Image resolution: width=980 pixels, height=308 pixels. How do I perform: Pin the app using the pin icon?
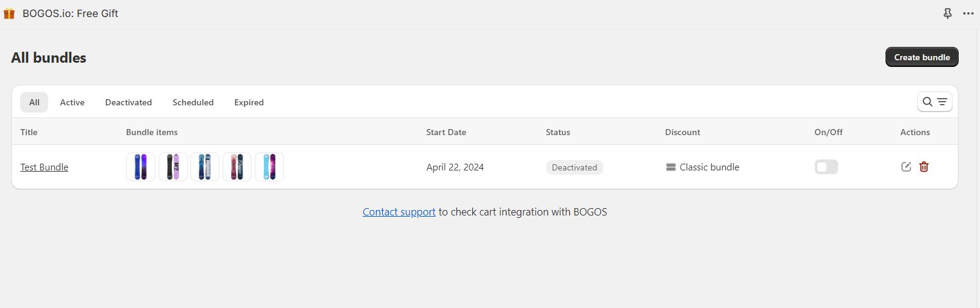948,13
